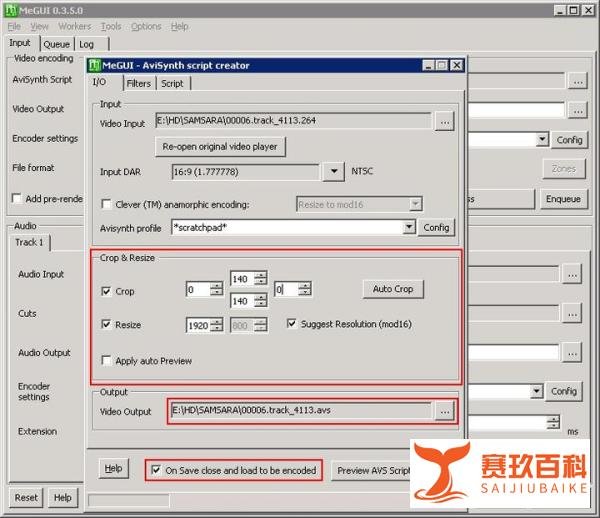Adjust the left crop value stepper
The image size is (600, 518).
click(x=216, y=289)
